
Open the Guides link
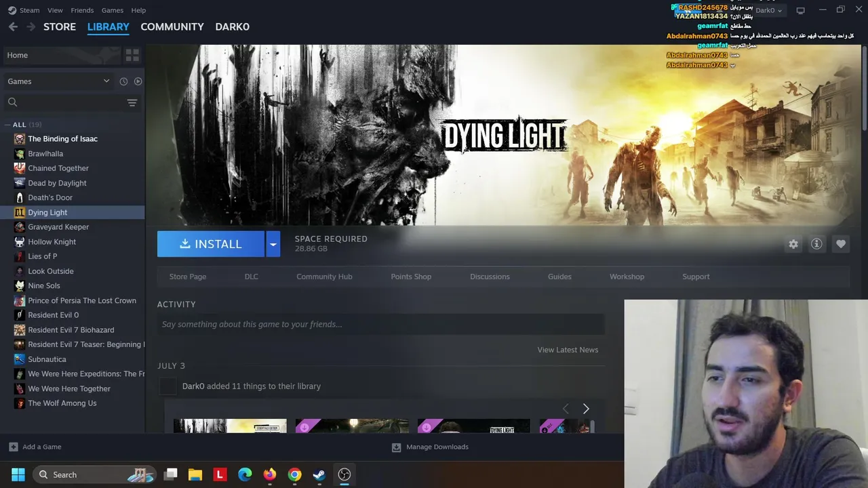point(559,277)
